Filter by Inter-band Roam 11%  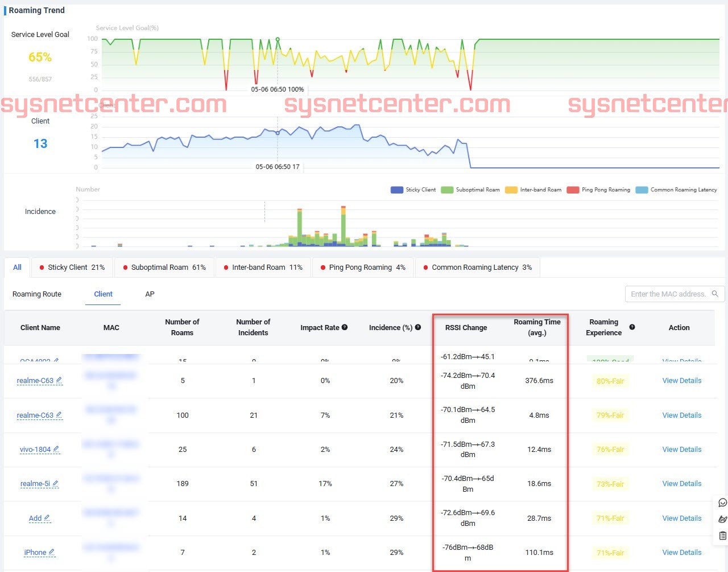pyautogui.click(x=263, y=267)
